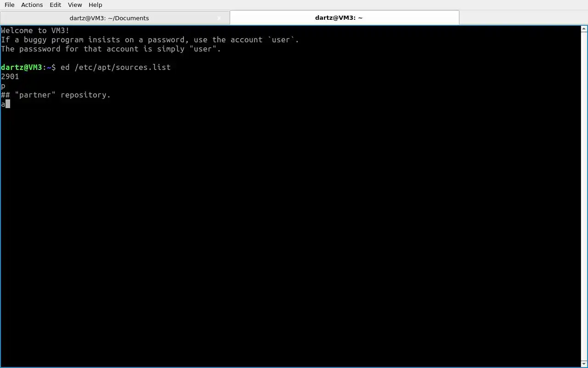The height and width of the screenshot is (368, 588).
Task: Click the terminal cursor after 'a'
Action: tap(8, 104)
